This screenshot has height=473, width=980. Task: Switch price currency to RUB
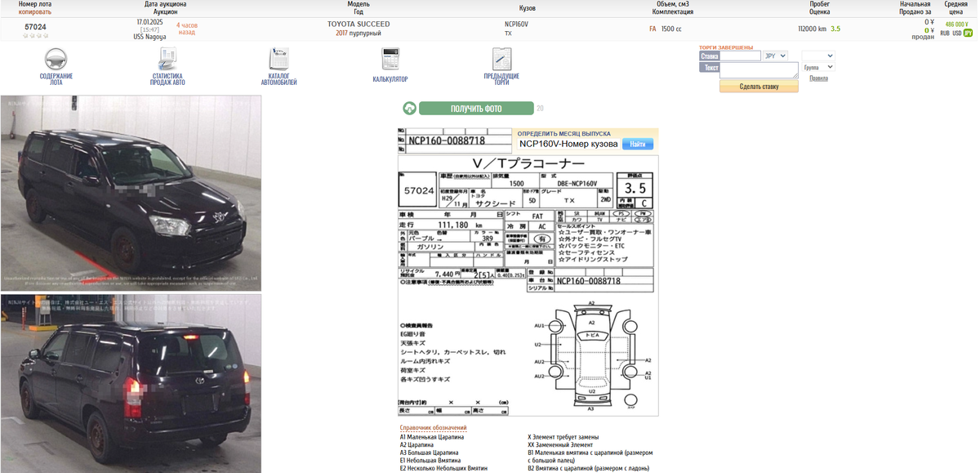pos(945,33)
